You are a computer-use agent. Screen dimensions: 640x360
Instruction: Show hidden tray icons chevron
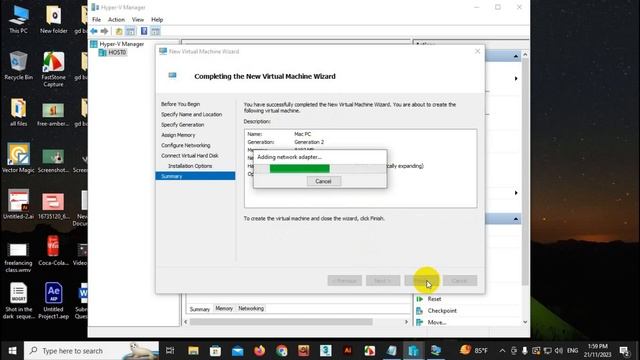(502, 351)
